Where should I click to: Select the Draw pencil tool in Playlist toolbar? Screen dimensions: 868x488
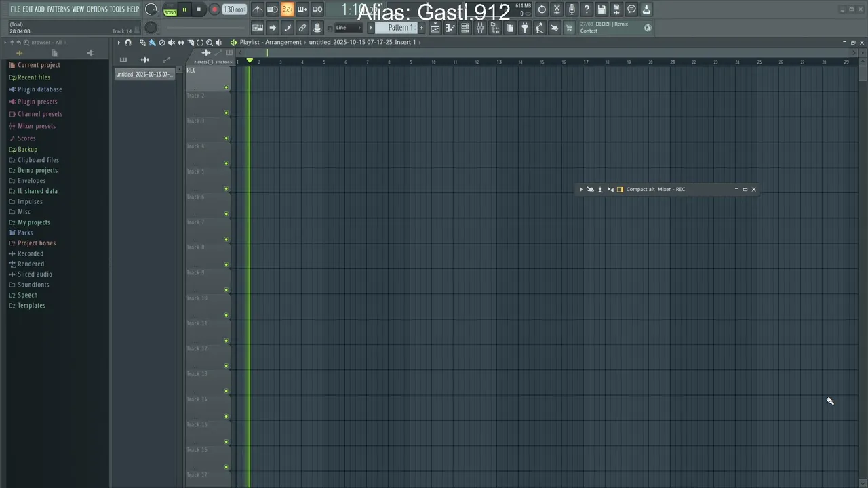tap(143, 43)
